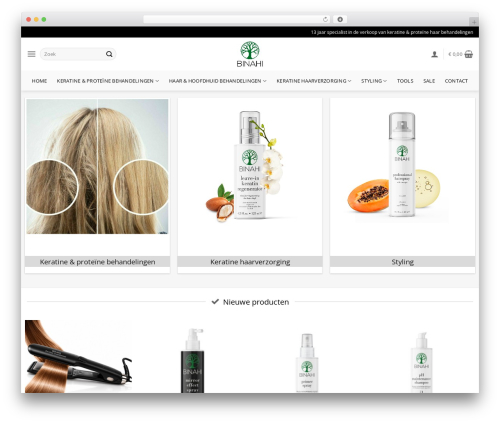The width and height of the screenshot is (500, 423).
Task: Open the Haar & Hoofdhuid Behandelingen menu
Action: pyautogui.click(x=217, y=81)
